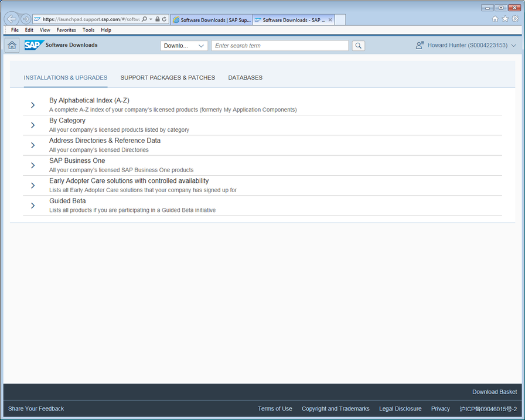This screenshot has width=525, height=420.
Task: Open the Downloads search scope dropdown
Action: tap(184, 46)
